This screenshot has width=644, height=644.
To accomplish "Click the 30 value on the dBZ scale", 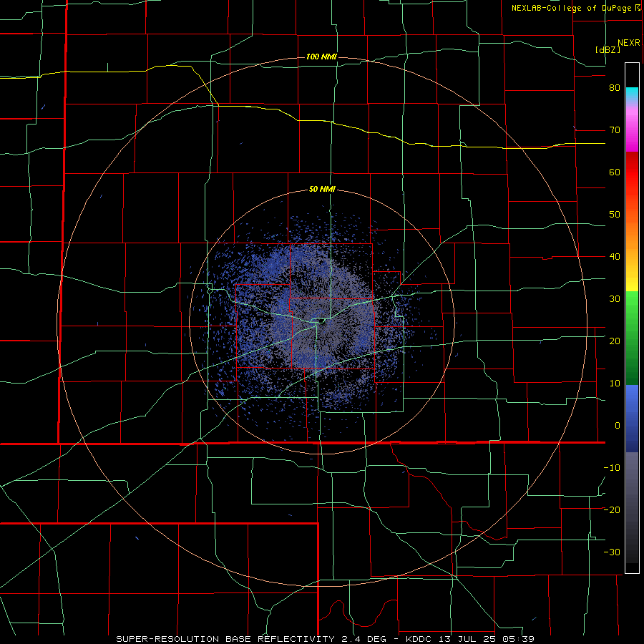I will coord(615,299).
